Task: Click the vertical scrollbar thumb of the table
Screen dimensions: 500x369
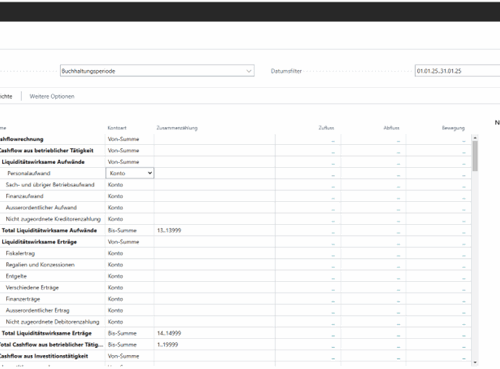Action: [475, 156]
